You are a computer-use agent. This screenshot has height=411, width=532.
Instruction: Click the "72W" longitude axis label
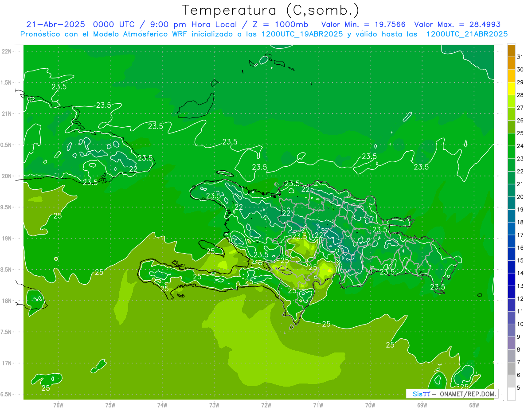pos(266,405)
